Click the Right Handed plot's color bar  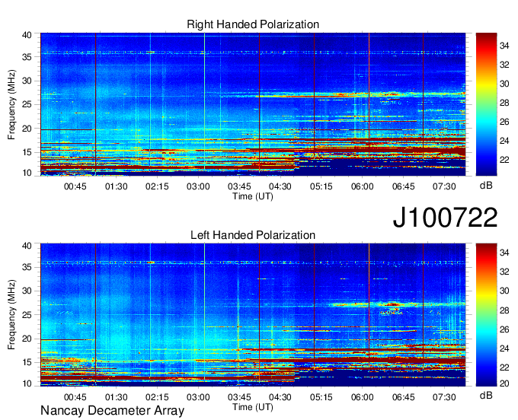click(486, 104)
